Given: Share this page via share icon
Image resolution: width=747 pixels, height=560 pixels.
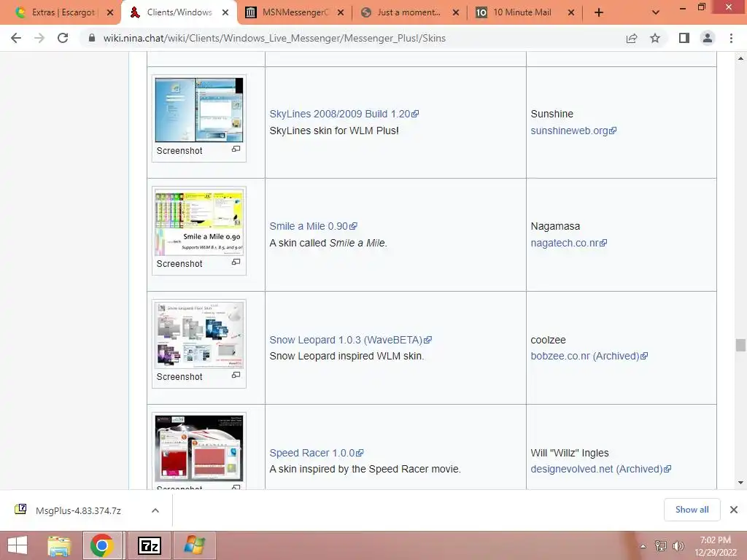Looking at the screenshot, I should (x=632, y=38).
